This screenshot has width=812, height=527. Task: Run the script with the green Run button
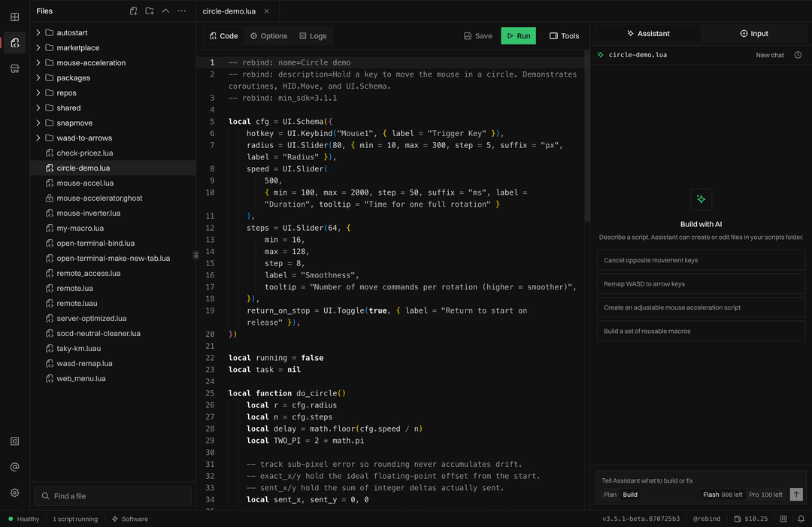tap(518, 36)
